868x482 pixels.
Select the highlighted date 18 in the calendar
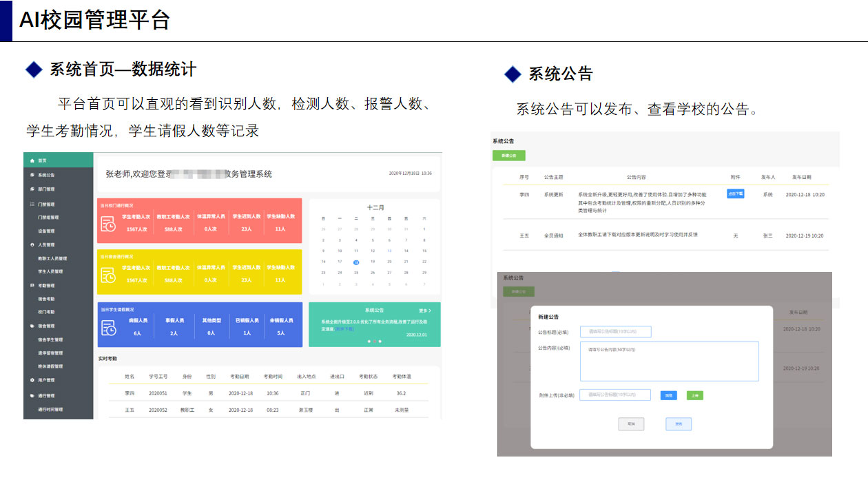pyautogui.click(x=355, y=262)
